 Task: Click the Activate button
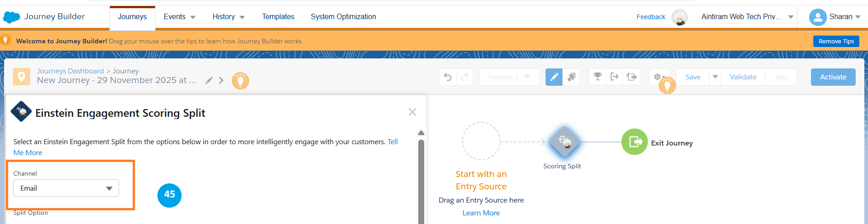click(x=833, y=77)
